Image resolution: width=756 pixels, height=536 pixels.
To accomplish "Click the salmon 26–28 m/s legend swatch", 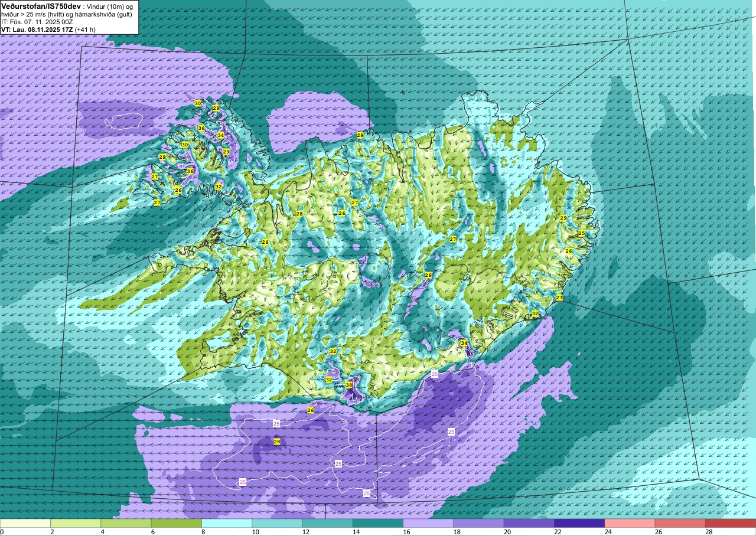I will [x=680, y=523].
